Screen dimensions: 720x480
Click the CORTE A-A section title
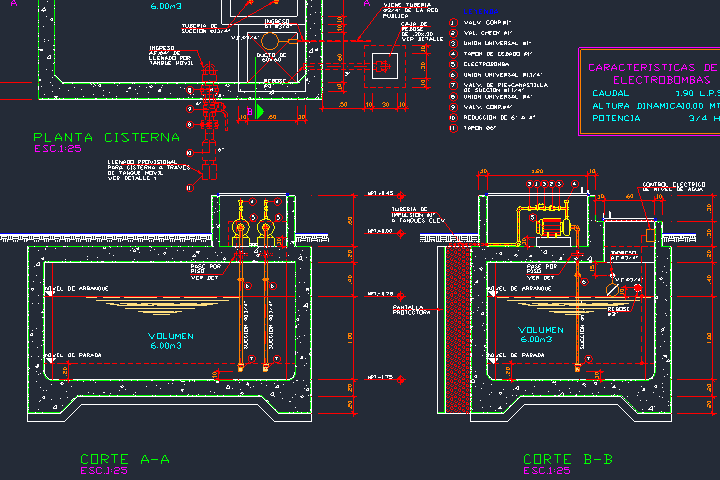[x=125, y=459]
